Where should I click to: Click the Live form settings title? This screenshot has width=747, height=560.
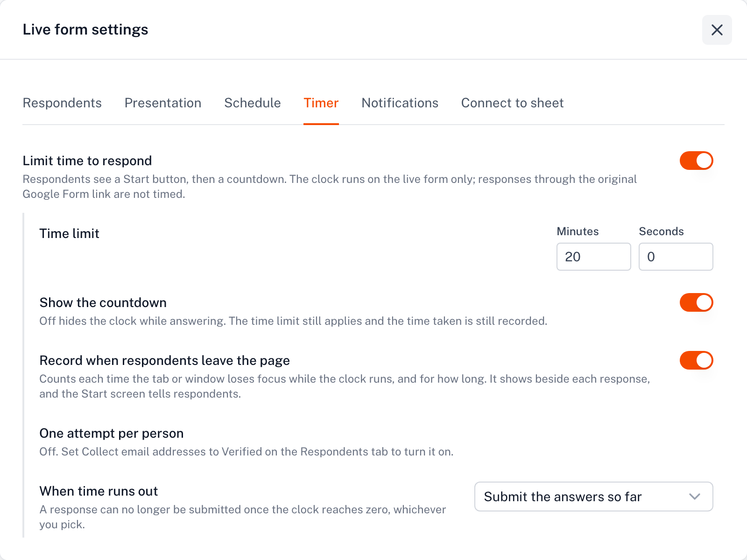pos(85,29)
